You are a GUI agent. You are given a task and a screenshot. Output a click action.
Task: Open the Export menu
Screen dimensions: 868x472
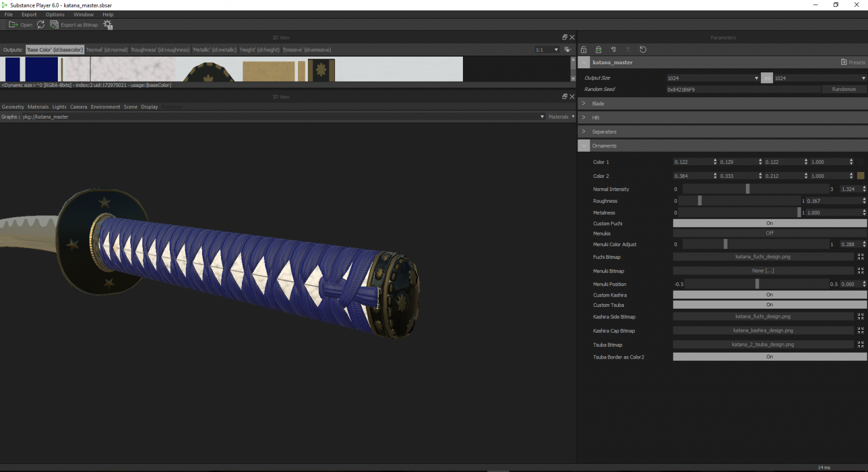(29, 14)
